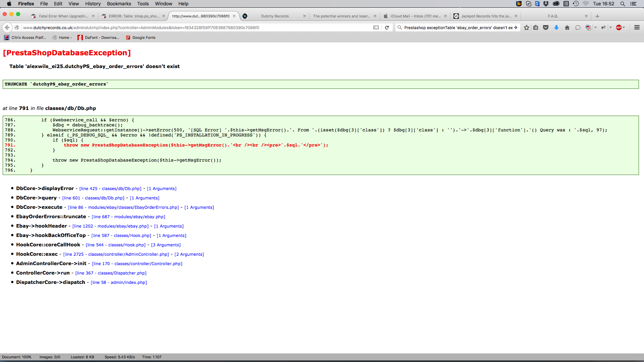Click the Wi-Fi status menu bar icon
This screenshot has width=644, height=362.
coord(586,4)
